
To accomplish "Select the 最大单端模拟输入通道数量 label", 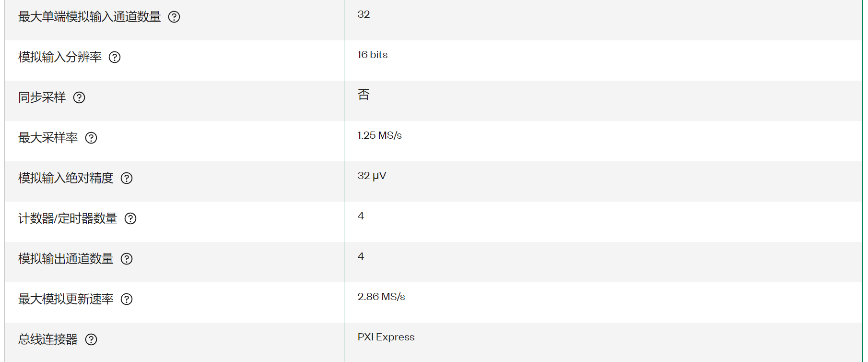I will (90, 17).
